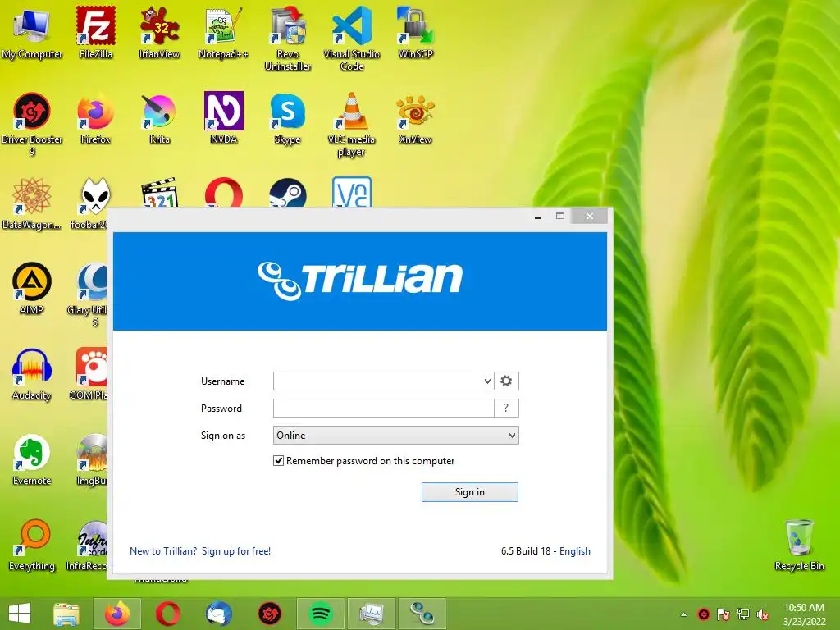Click the Sign in button
The width and height of the screenshot is (840, 630).
(470, 492)
